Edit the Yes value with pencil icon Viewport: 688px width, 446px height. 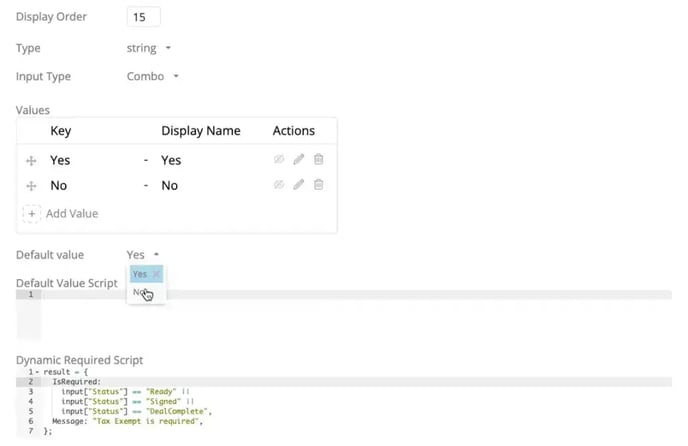point(298,160)
